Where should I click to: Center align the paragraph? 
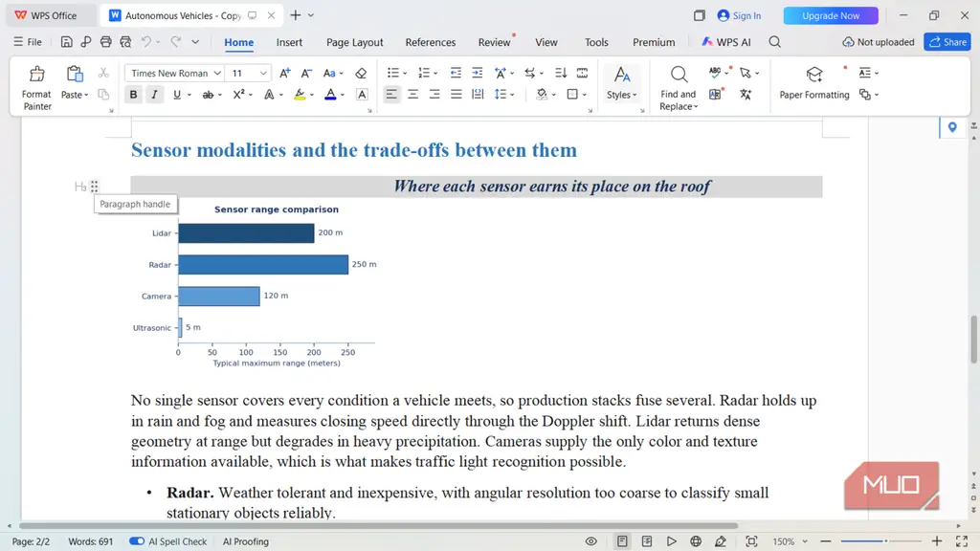[413, 95]
